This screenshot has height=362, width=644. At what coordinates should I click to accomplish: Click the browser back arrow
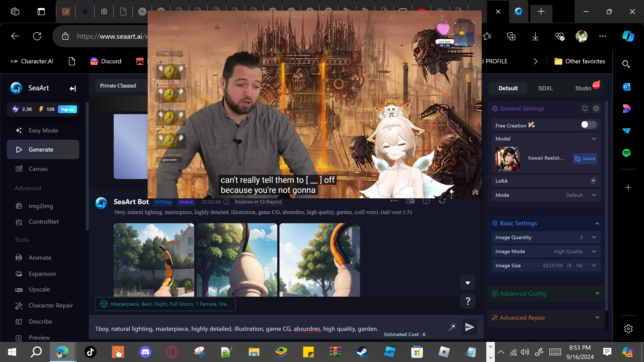click(15, 36)
